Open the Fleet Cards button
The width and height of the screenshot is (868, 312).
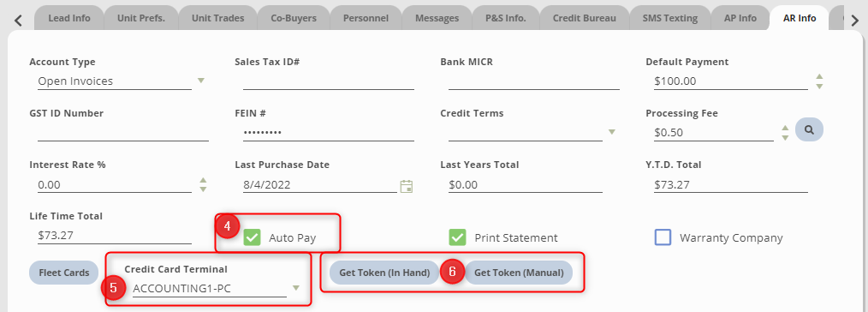63,273
